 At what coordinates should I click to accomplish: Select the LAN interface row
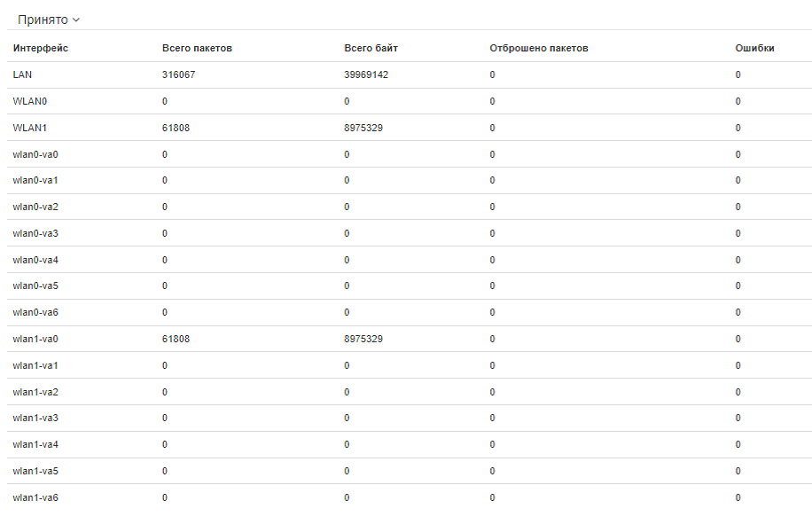click(x=23, y=74)
